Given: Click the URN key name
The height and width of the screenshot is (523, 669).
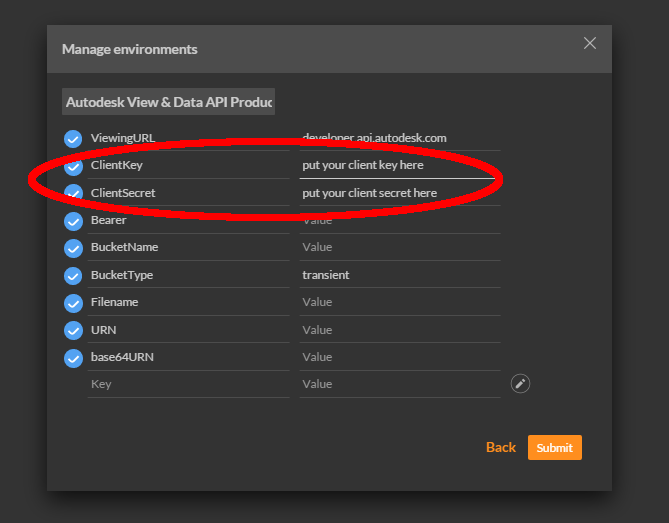Looking at the screenshot, I should 103,330.
